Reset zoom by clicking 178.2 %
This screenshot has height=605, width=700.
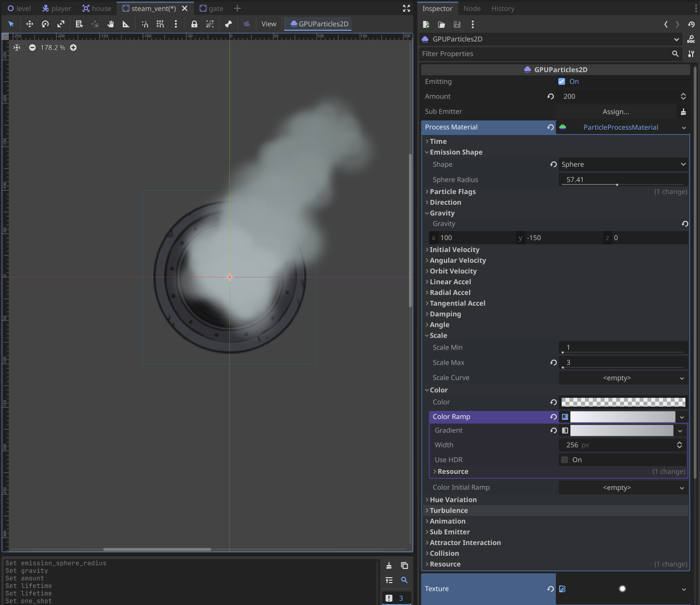point(53,47)
